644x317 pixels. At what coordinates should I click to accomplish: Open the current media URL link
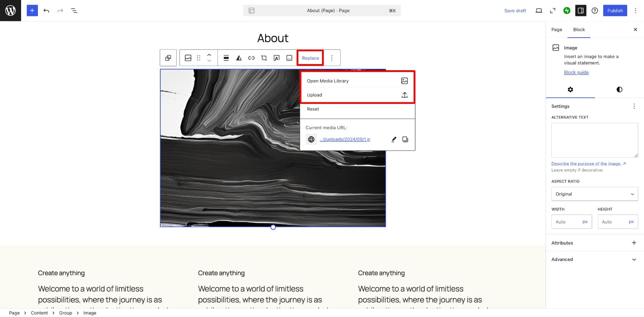click(x=345, y=139)
